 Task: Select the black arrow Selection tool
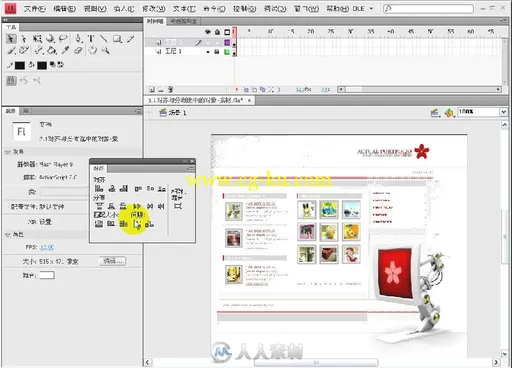11,39
